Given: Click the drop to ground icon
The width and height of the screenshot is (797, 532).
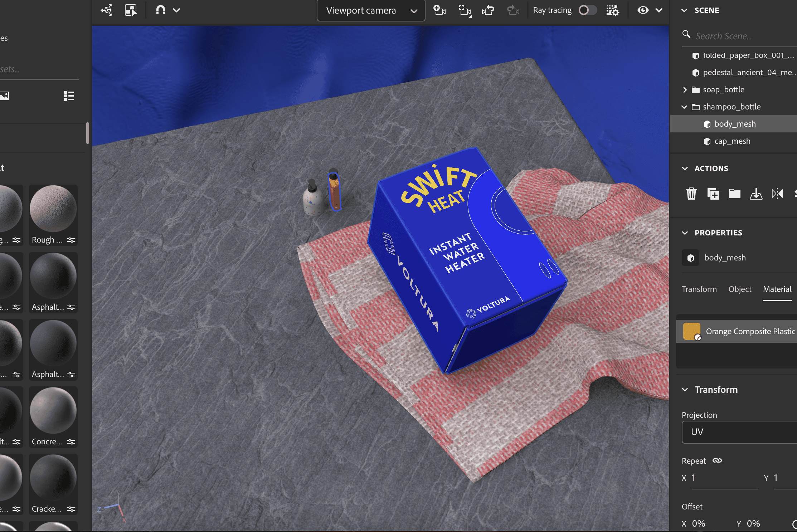Looking at the screenshot, I should click(756, 194).
